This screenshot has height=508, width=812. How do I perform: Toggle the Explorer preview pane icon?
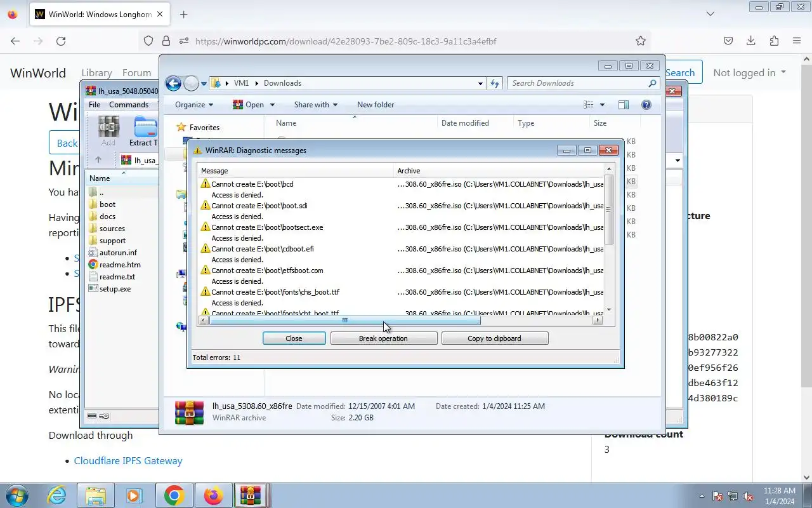pos(624,105)
